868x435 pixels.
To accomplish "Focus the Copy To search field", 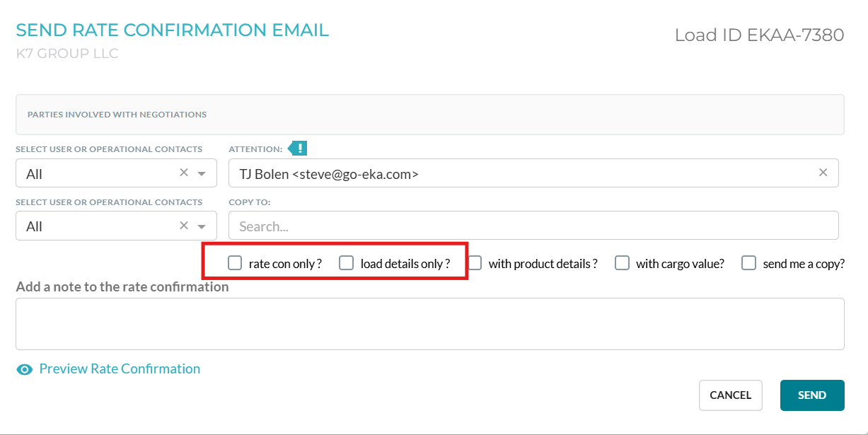I will 533,226.
